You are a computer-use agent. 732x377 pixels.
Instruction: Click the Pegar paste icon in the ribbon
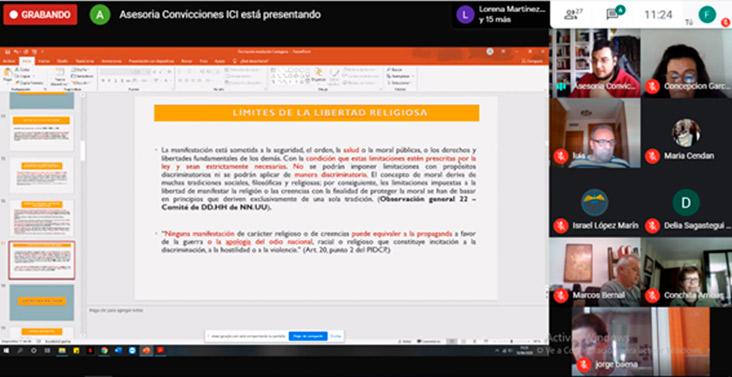(x=7, y=75)
